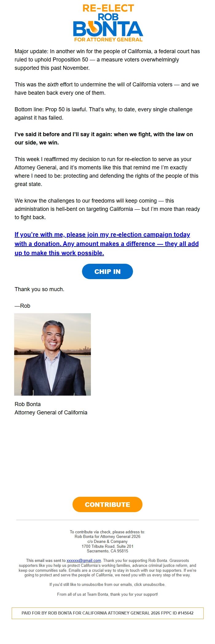Viewport: 215px width, 644px height.
Task: Click the signature line '—Rob'
Action: 22,306
